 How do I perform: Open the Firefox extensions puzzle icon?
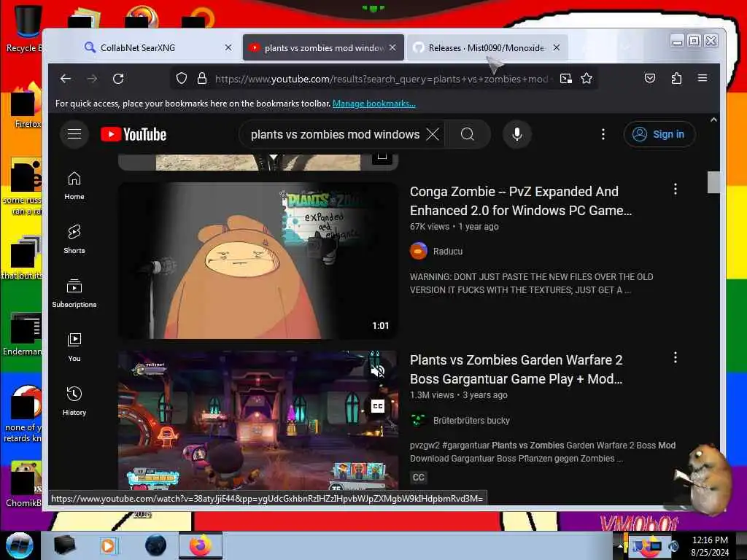click(x=676, y=79)
